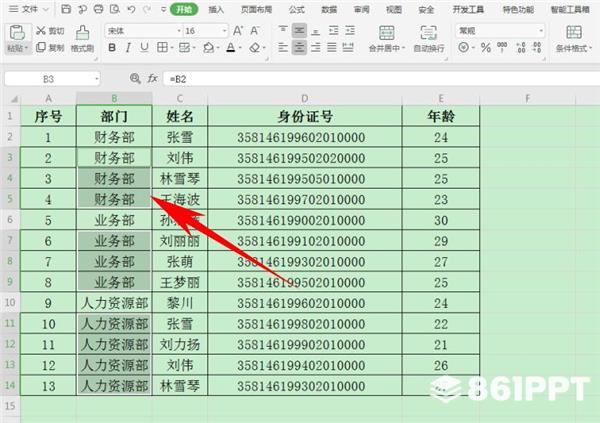Click the decrease indent icon
Image resolution: width=600 pixels, height=423 pixels.
(x=334, y=30)
